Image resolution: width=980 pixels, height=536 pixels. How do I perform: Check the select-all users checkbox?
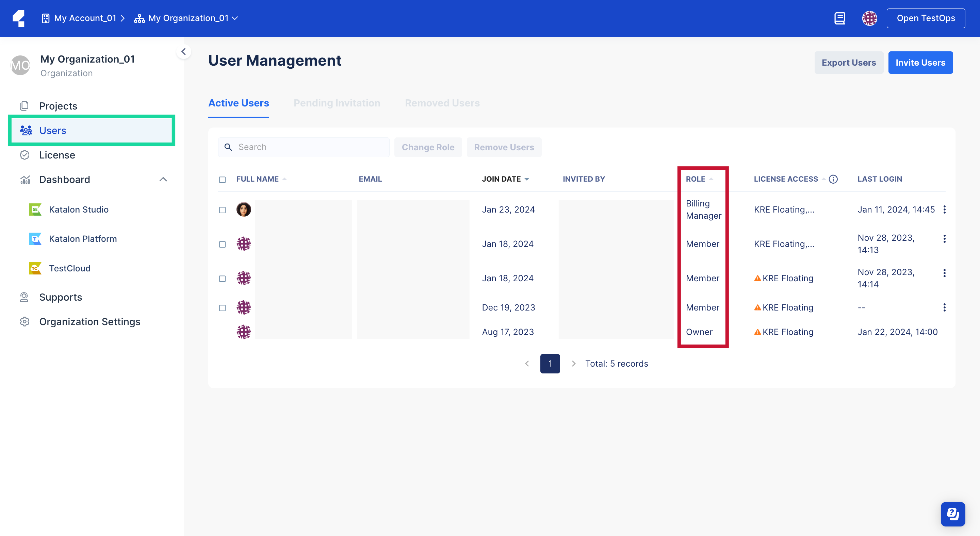click(223, 179)
